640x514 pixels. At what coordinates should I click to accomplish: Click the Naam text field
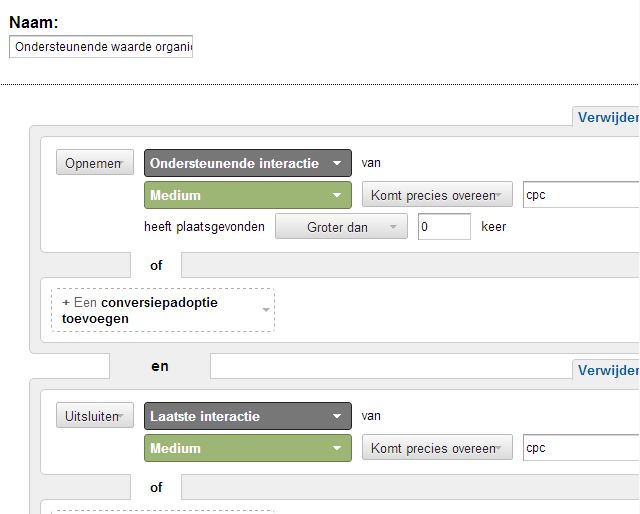pyautogui.click(x=100, y=47)
